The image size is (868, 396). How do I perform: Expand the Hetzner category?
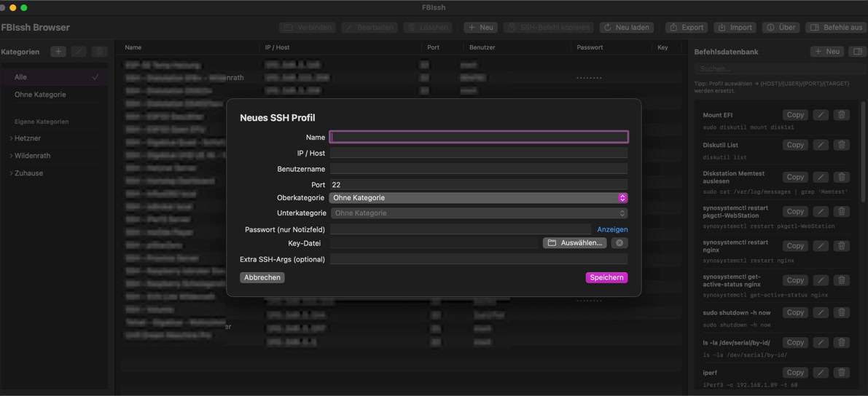12,138
